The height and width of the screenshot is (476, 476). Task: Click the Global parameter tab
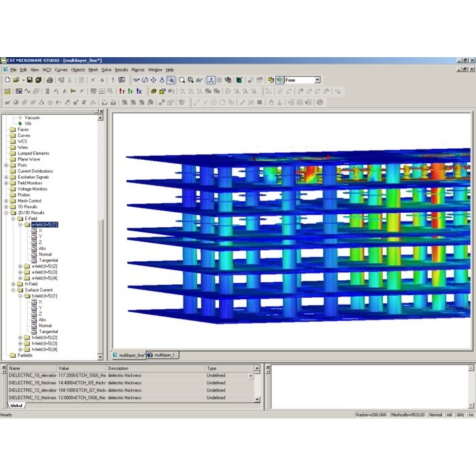pos(16,405)
